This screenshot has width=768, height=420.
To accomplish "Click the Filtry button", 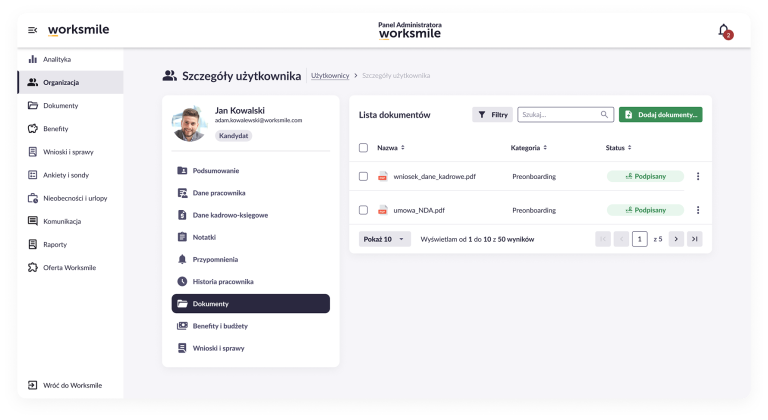I will pyautogui.click(x=492, y=115).
